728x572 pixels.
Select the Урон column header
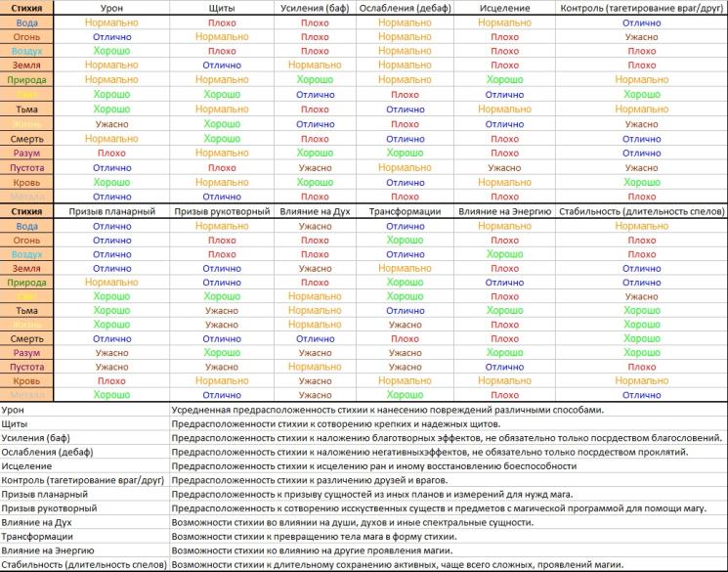111,8
